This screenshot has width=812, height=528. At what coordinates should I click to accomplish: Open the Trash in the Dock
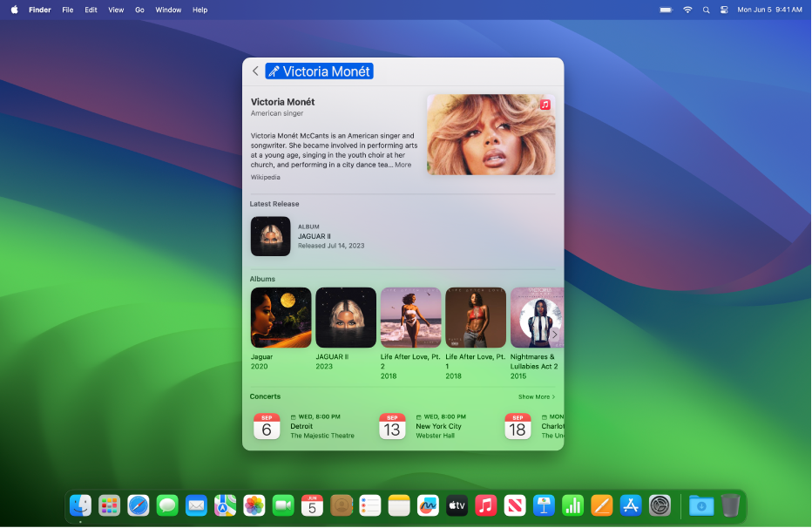tap(730, 505)
